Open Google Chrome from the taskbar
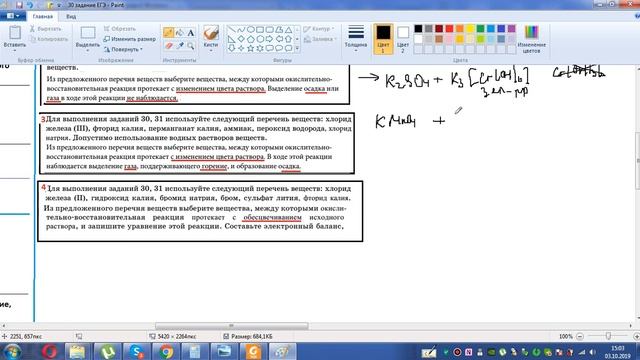Screen dimensions: 640x360 point(166,351)
